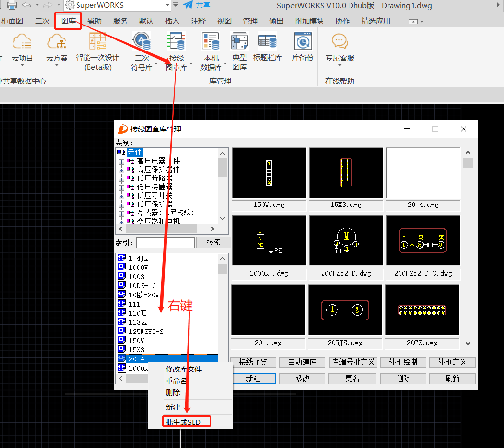Open the SuperWORKS workspace dropdown
This screenshot has height=448, width=504.
pyautogui.click(x=167, y=5)
